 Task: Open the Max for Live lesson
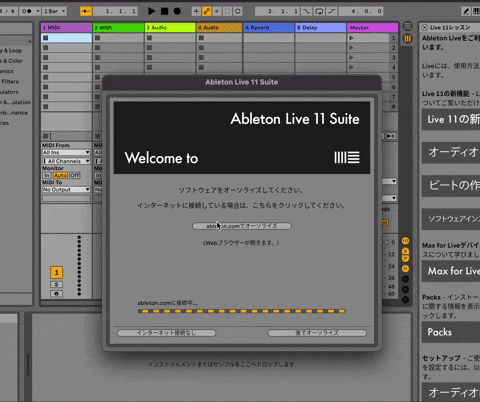coord(451,271)
